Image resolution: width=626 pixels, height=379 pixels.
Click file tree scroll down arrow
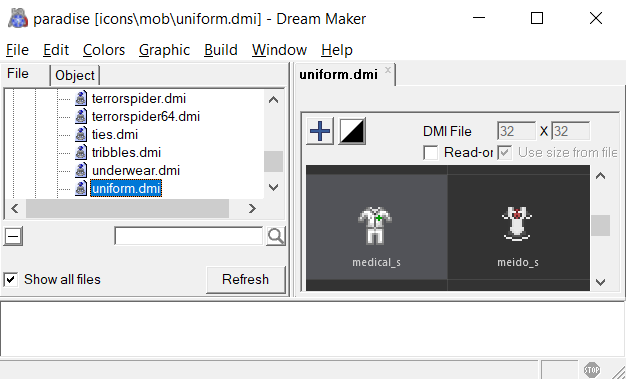273,187
